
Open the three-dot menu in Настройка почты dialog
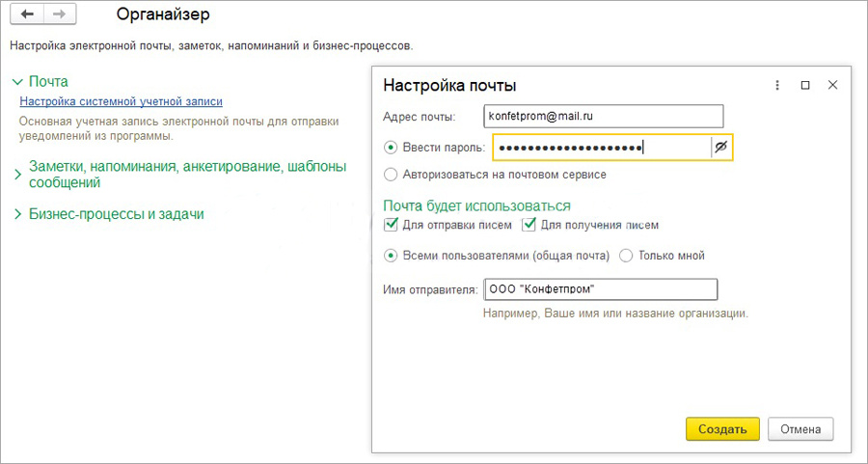[777, 85]
